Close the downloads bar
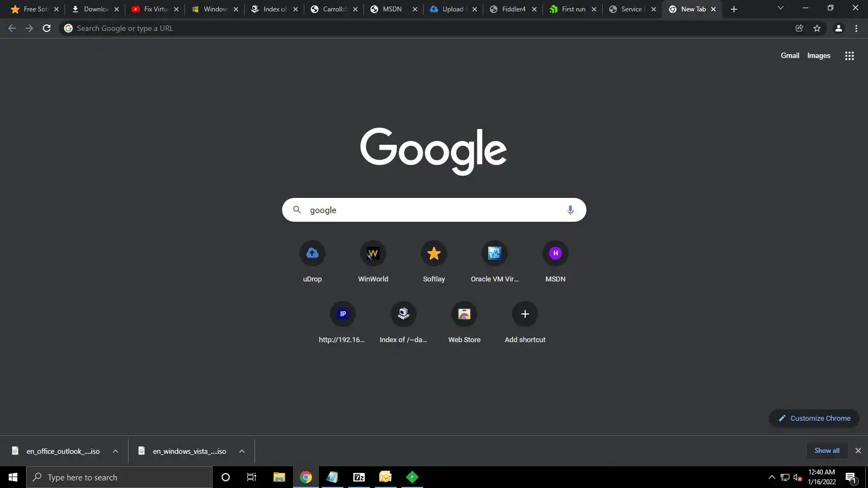This screenshot has height=488, width=868. 858,451
